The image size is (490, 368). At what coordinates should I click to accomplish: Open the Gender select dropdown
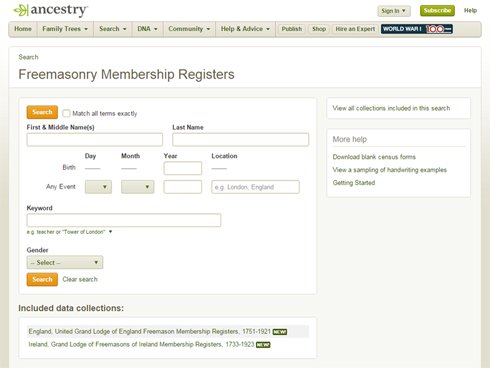pyautogui.click(x=65, y=262)
